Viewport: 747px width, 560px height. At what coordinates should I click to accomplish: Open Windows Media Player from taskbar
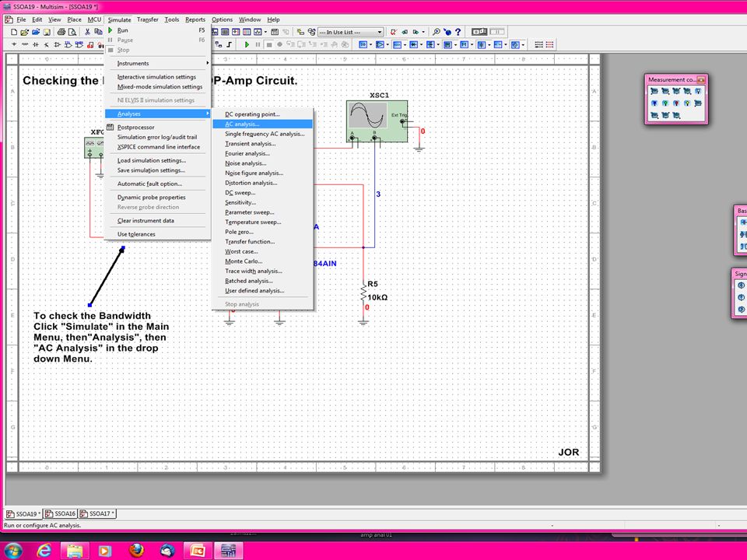105,551
